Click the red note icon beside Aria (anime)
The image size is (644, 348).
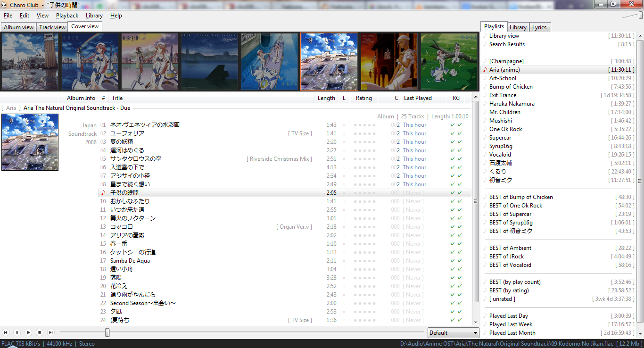(485, 70)
